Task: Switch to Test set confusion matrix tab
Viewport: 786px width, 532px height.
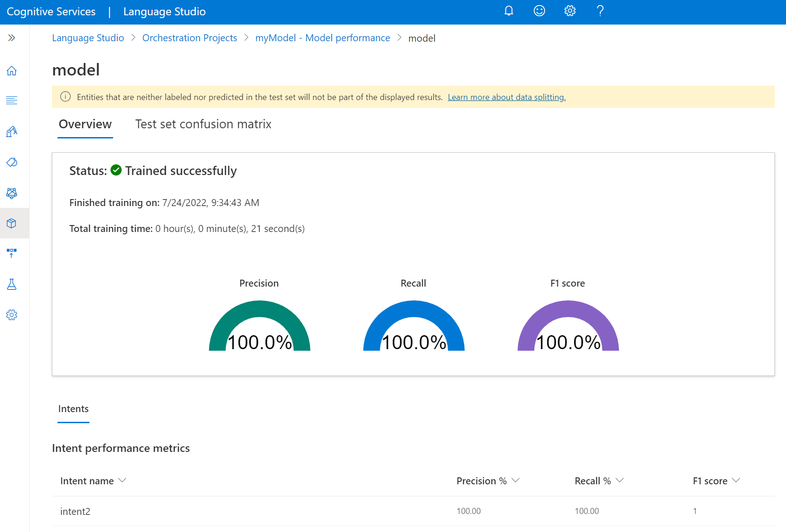Action: point(203,124)
